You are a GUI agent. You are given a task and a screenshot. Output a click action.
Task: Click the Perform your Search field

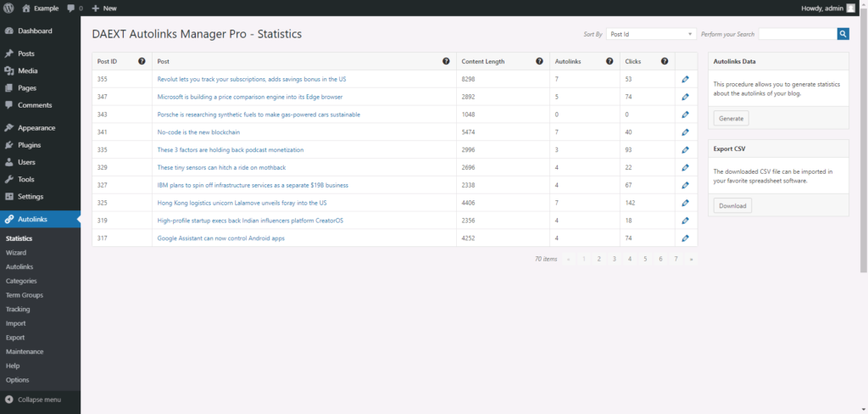click(x=798, y=34)
